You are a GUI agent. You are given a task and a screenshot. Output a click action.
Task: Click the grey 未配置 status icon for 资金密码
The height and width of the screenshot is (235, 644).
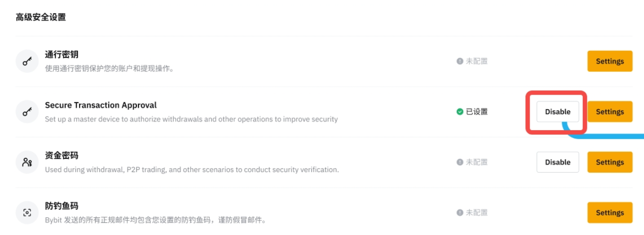click(460, 162)
